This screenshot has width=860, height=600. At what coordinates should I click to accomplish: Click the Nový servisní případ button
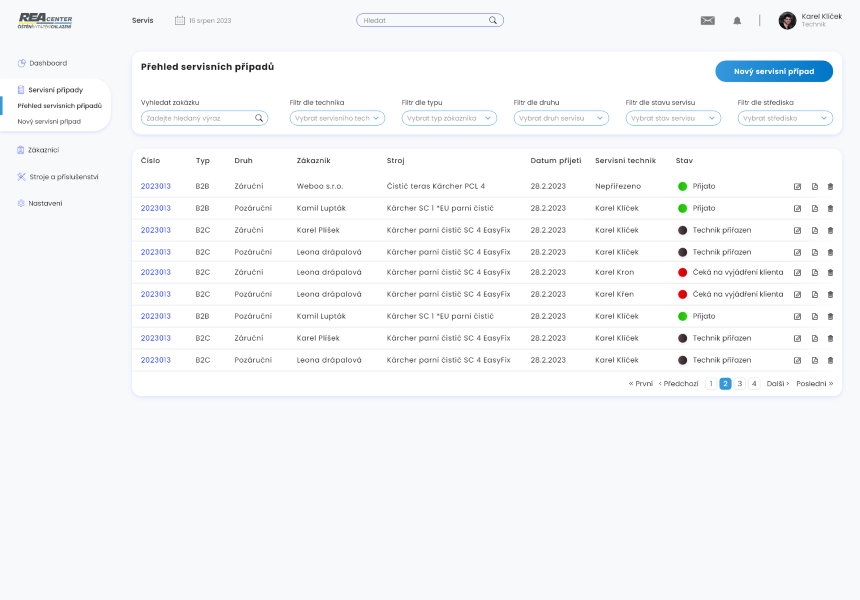(x=773, y=71)
